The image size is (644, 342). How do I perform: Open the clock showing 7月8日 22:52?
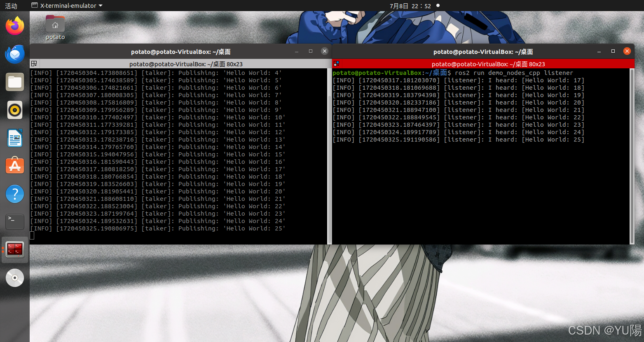(410, 6)
